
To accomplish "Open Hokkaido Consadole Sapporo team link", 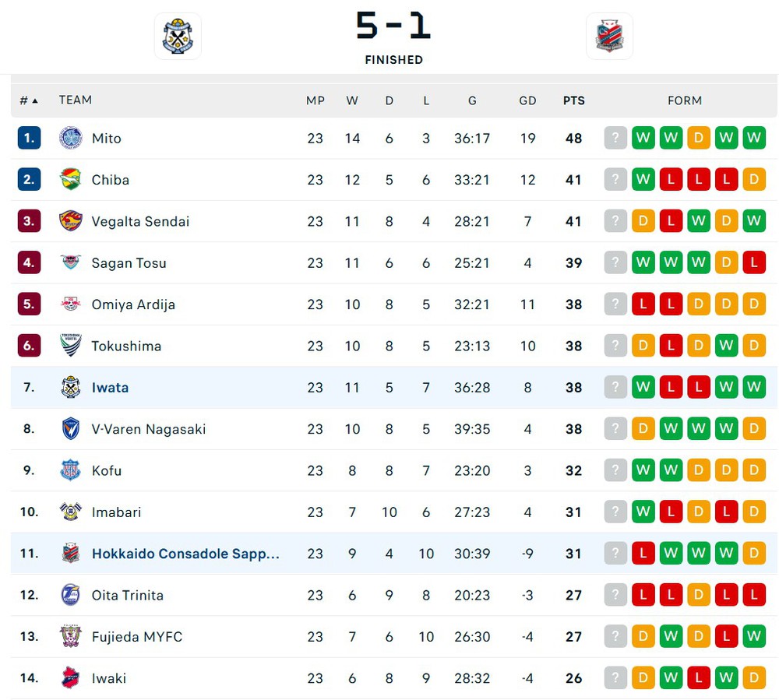I will click(186, 554).
